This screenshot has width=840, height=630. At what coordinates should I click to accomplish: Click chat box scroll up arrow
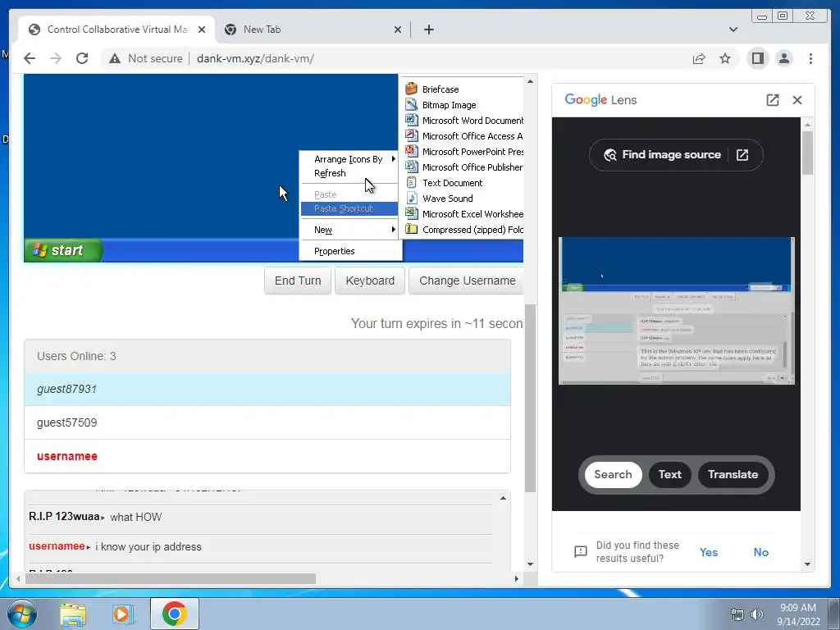pos(503,498)
